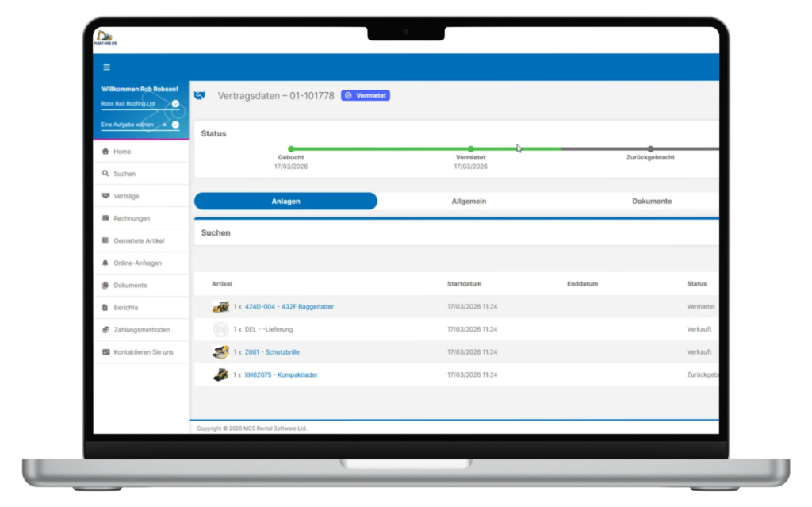Click the Dokumente sidebar icon
This screenshot has height=507, width=812.
pyautogui.click(x=105, y=285)
